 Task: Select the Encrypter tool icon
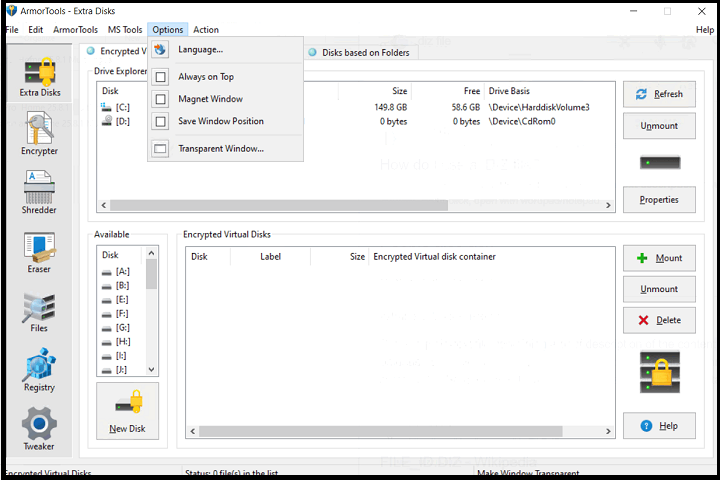coord(39,135)
